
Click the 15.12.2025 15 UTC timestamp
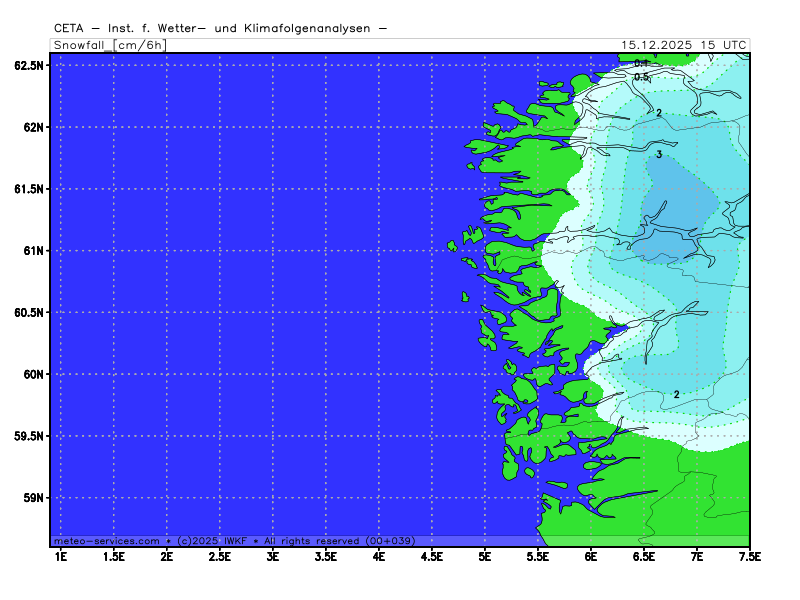click(683, 45)
